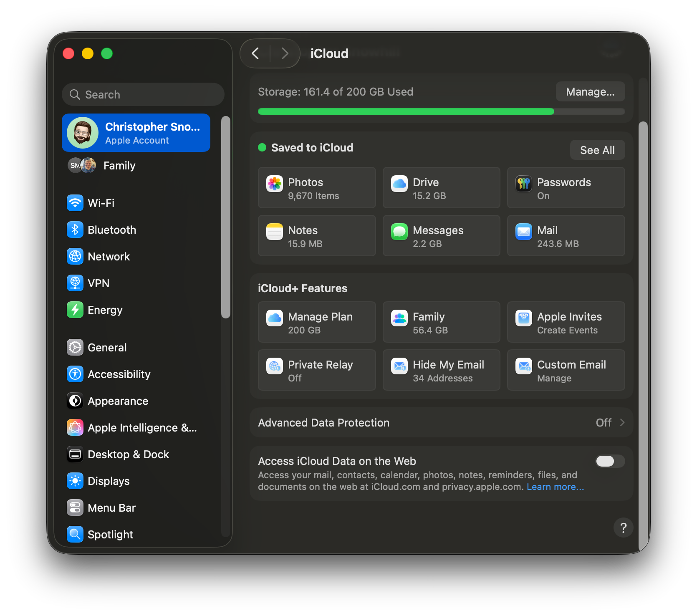Go back using the left chevron

click(x=255, y=53)
